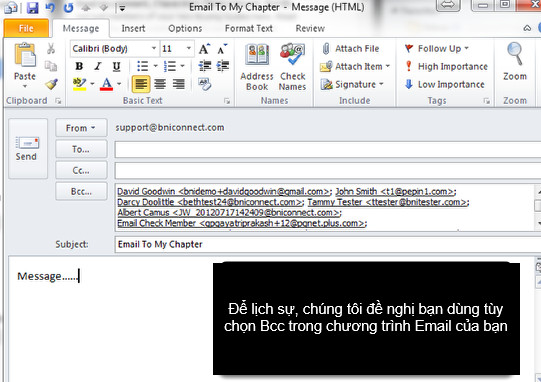This screenshot has height=382, width=541.
Task: Click the Check Names icon
Action: pos(292,54)
